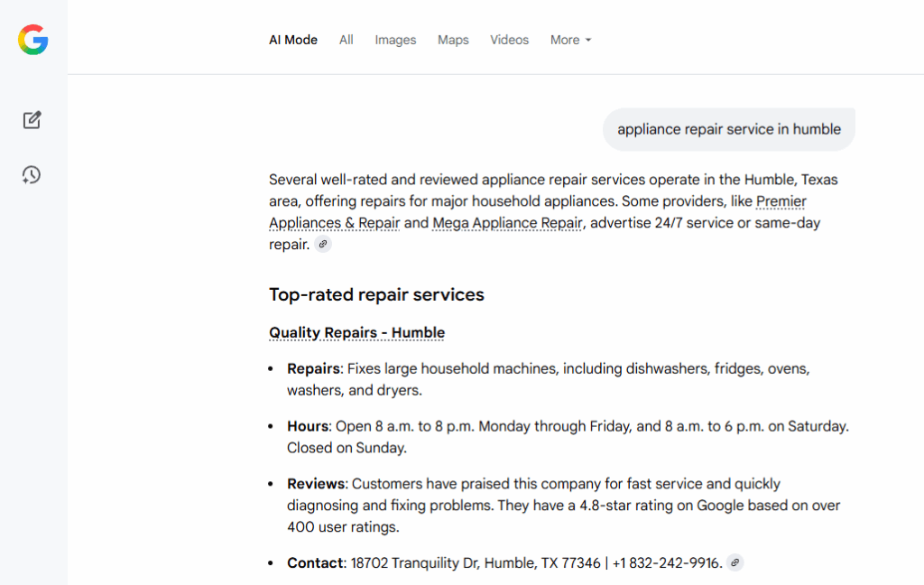Open the Maps tab as an expanded option
The height and width of the screenshot is (585, 924).
pyautogui.click(x=453, y=40)
